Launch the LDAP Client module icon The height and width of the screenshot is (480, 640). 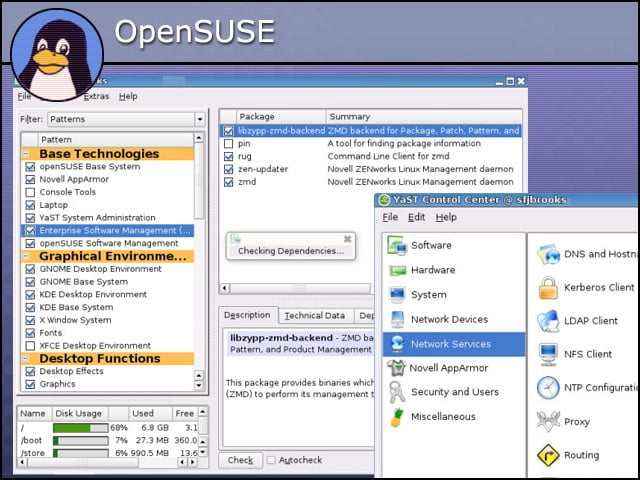click(548, 321)
